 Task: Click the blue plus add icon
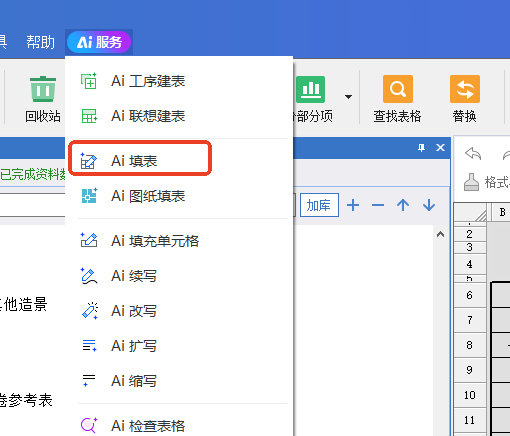pos(353,205)
